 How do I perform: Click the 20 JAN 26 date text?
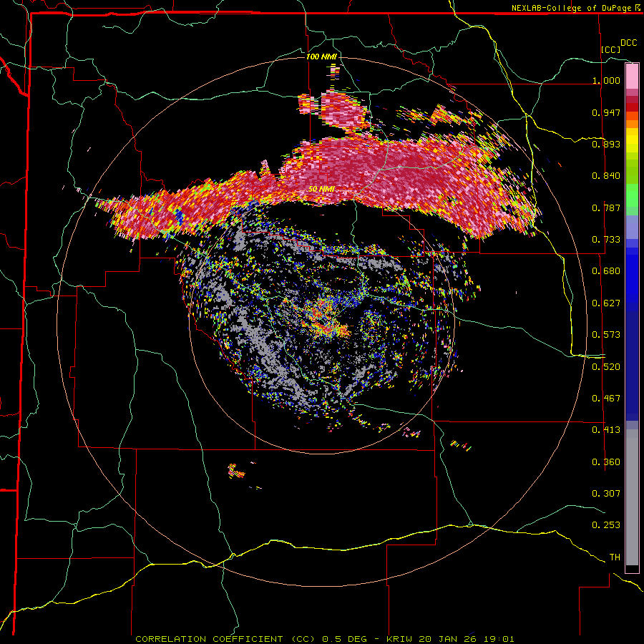point(447,639)
